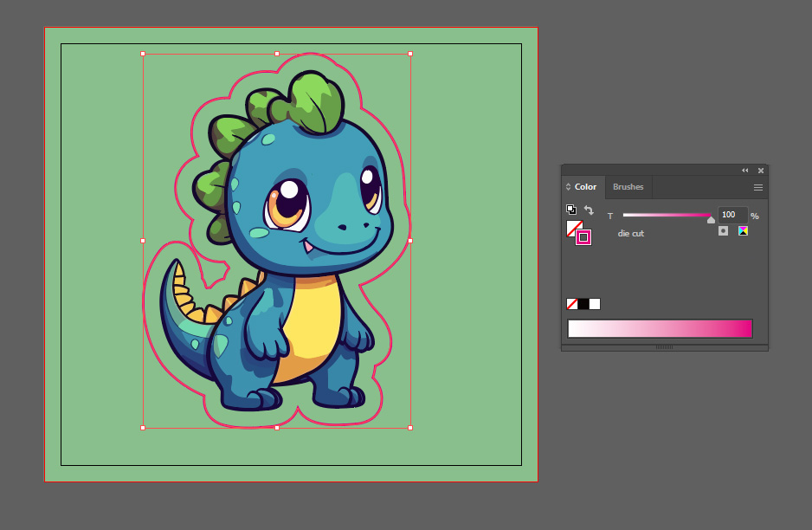Screen dimensions: 812x530
Task: Select the Color tab
Action: click(585, 186)
